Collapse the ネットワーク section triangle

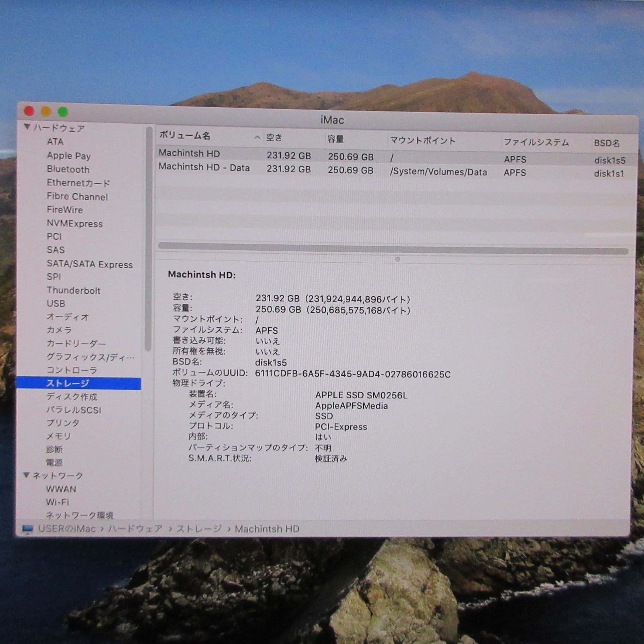tap(26, 475)
